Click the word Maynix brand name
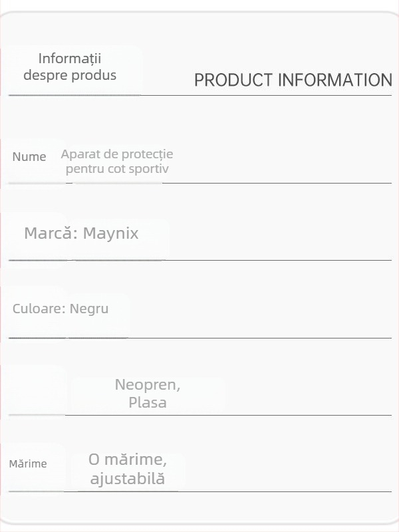Image resolution: width=399 pixels, height=532 pixels. 111,234
